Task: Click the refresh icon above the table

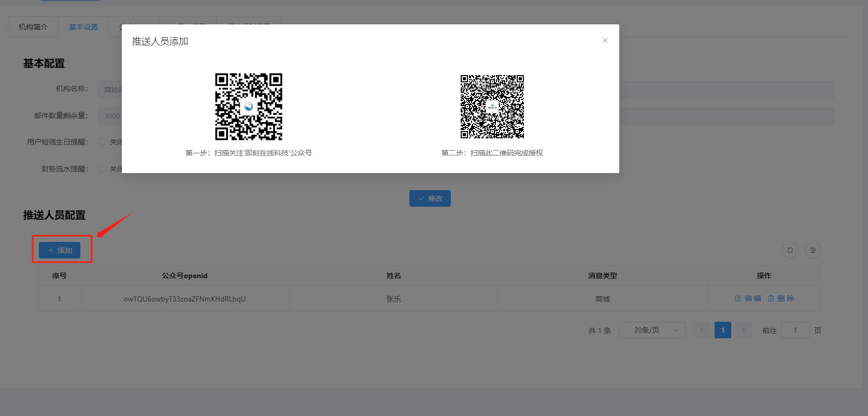Action: point(790,250)
